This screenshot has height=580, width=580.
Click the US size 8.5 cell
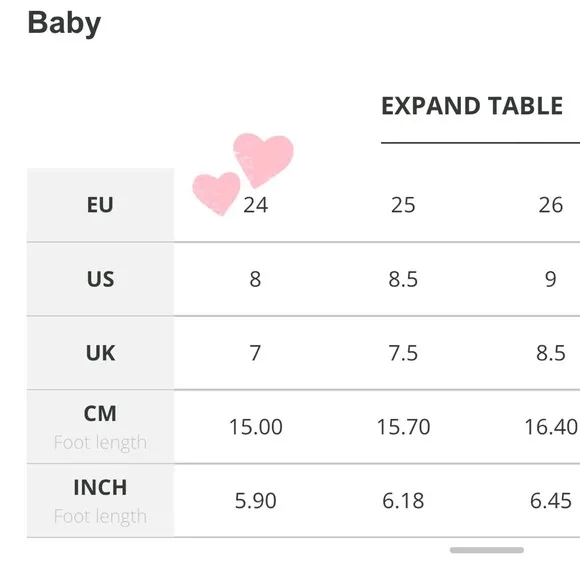403,279
